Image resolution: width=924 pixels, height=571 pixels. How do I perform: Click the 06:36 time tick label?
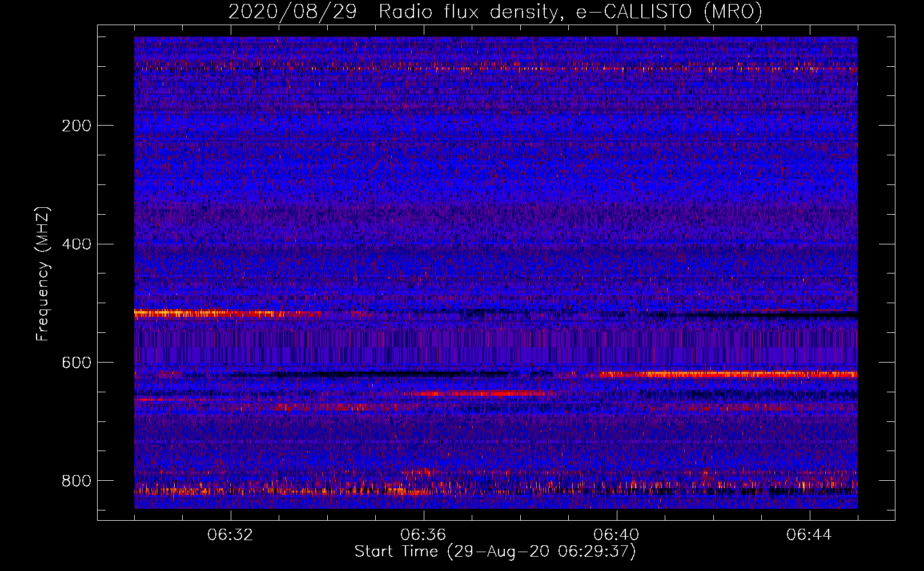[x=423, y=535]
